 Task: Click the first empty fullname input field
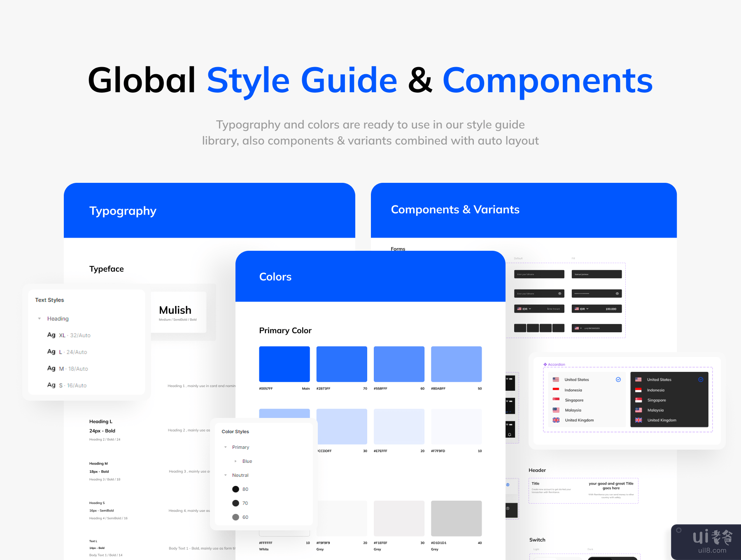coord(539,274)
